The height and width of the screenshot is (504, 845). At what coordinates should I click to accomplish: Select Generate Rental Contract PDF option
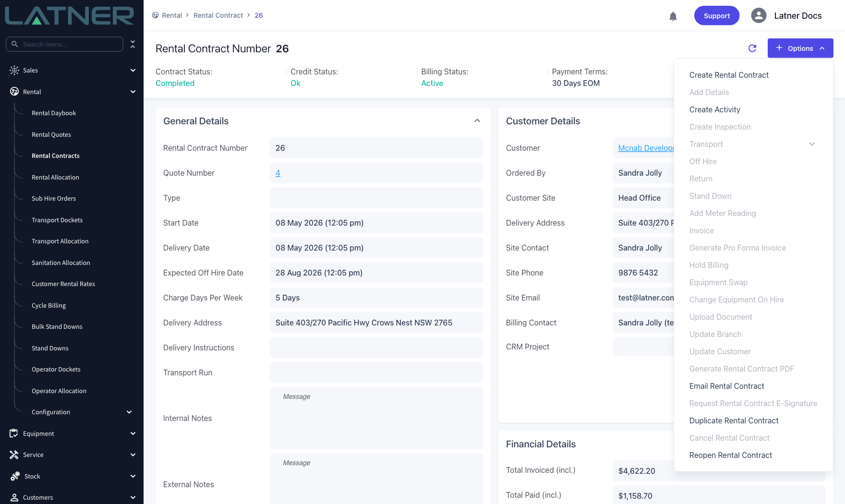742,369
